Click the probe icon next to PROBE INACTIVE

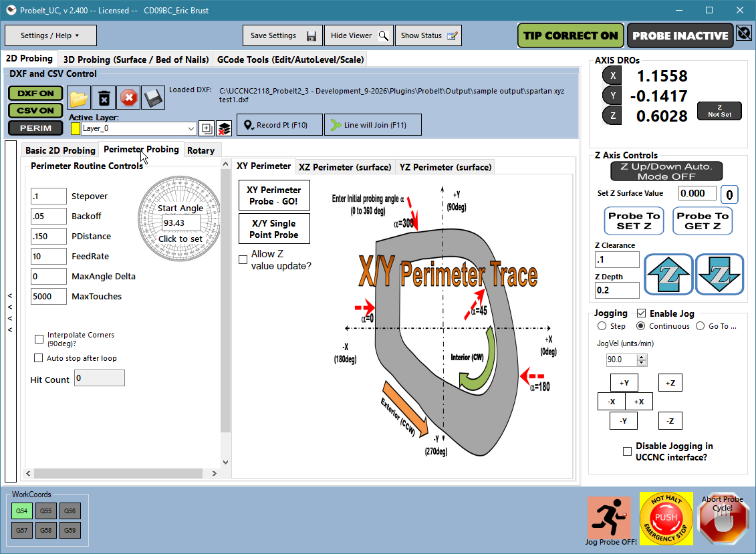click(x=744, y=33)
